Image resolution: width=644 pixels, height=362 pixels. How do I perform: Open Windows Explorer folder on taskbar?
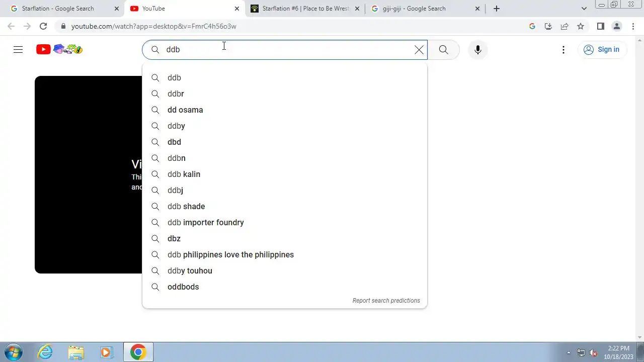pyautogui.click(x=76, y=352)
